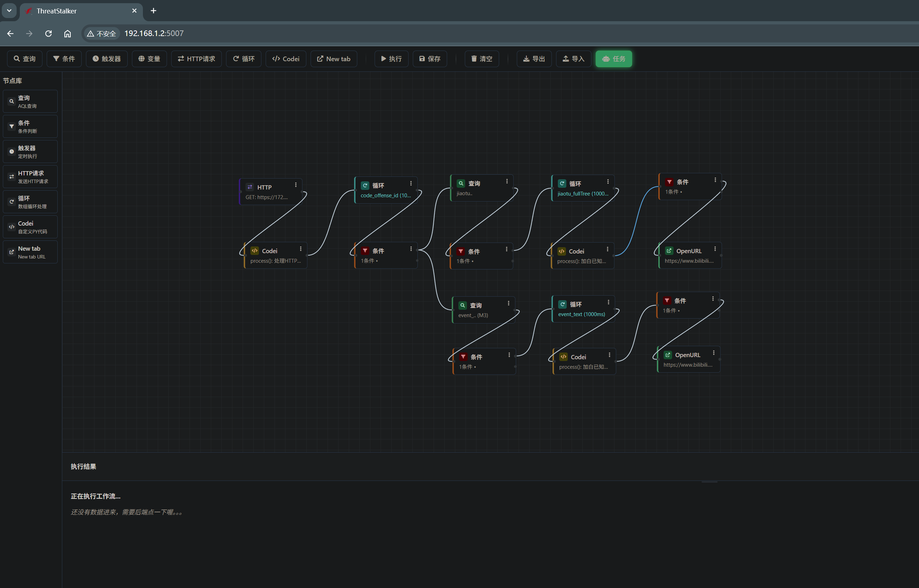The image size is (919, 588).
Task: Switch to the ThreatStalker browser tab
Action: tap(76, 11)
